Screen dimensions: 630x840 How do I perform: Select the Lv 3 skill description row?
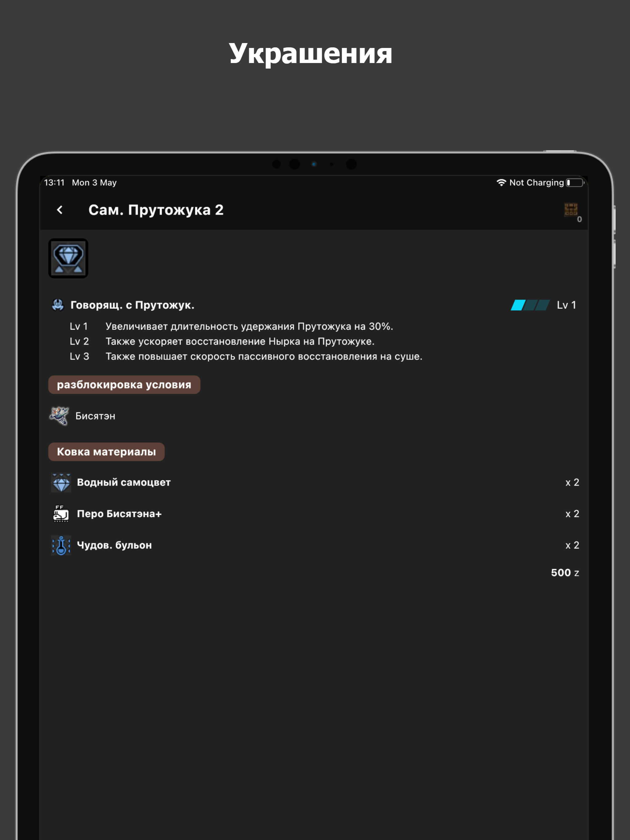[246, 356]
